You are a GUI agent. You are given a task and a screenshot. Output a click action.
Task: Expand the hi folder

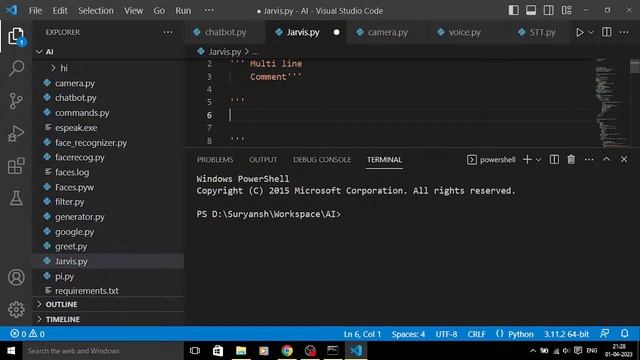pyautogui.click(x=108, y=68)
